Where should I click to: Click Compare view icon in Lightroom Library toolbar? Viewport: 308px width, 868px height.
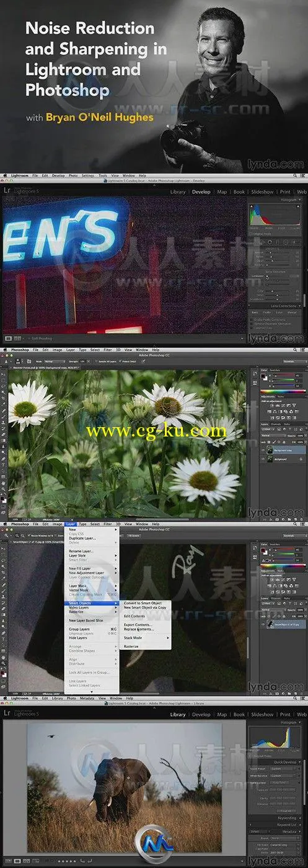27,861
